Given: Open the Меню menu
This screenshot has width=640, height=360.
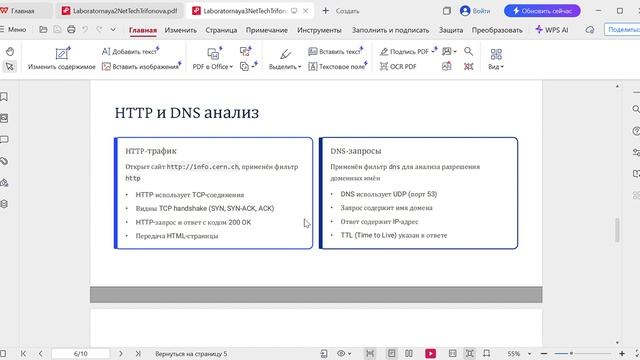Looking at the screenshot, I should (x=13, y=29).
